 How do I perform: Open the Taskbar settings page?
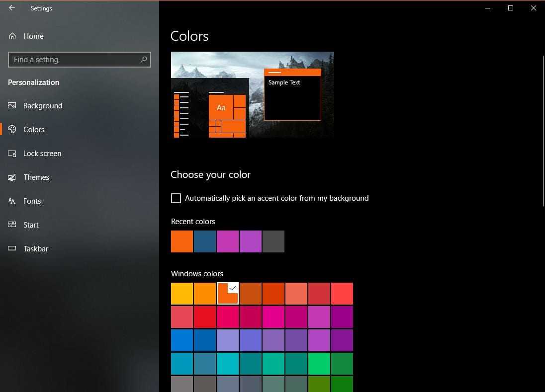36,249
